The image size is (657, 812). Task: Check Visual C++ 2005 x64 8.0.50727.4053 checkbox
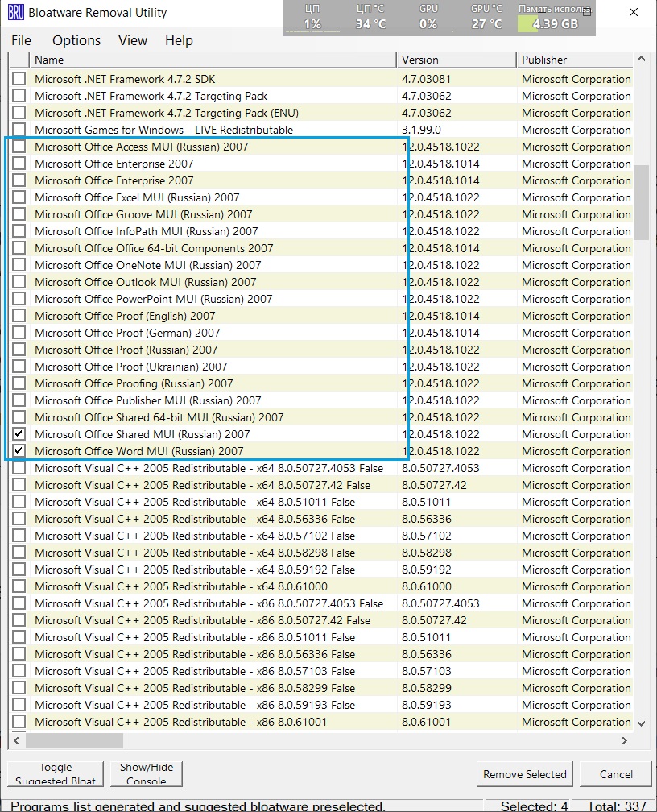[19, 467]
